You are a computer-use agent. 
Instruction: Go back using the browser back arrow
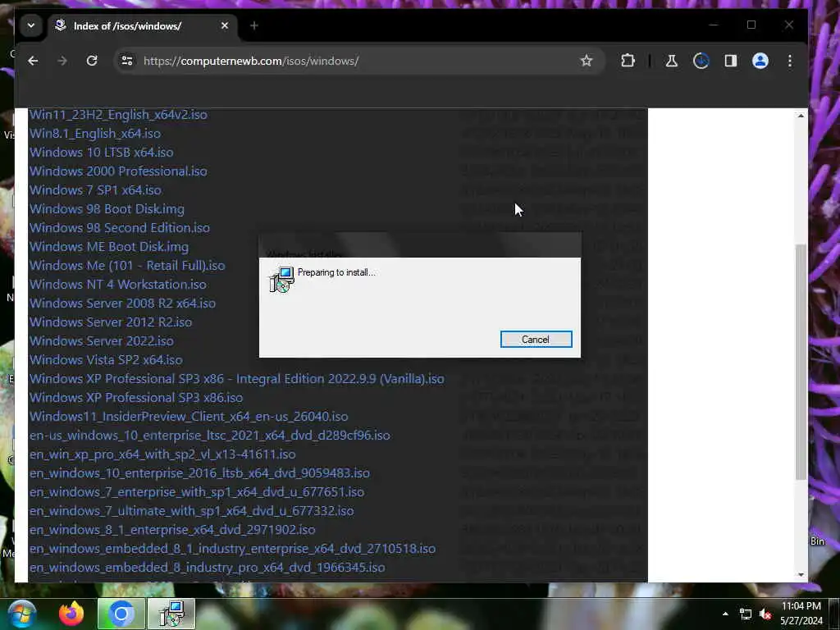pos(33,61)
